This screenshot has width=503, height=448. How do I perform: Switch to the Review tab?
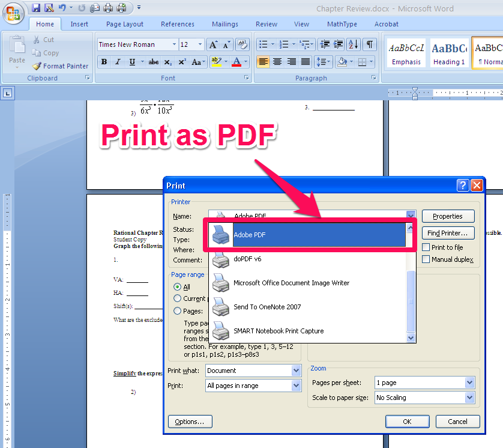[x=267, y=24]
